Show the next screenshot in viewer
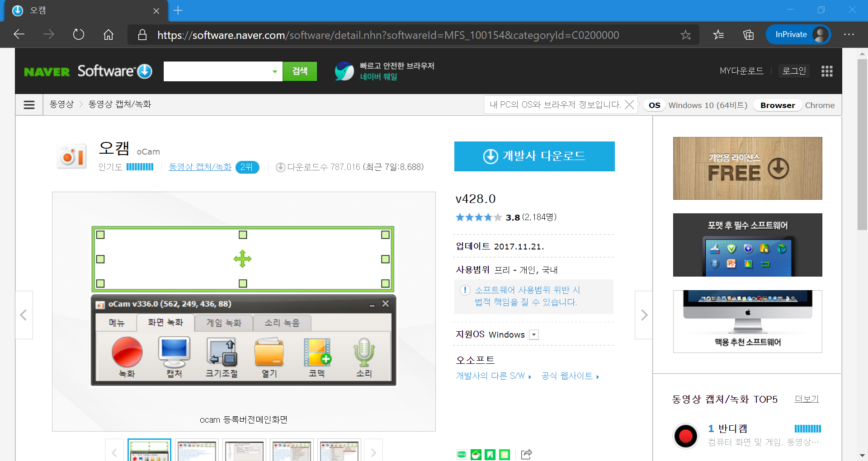 pyautogui.click(x=644, y=315)
